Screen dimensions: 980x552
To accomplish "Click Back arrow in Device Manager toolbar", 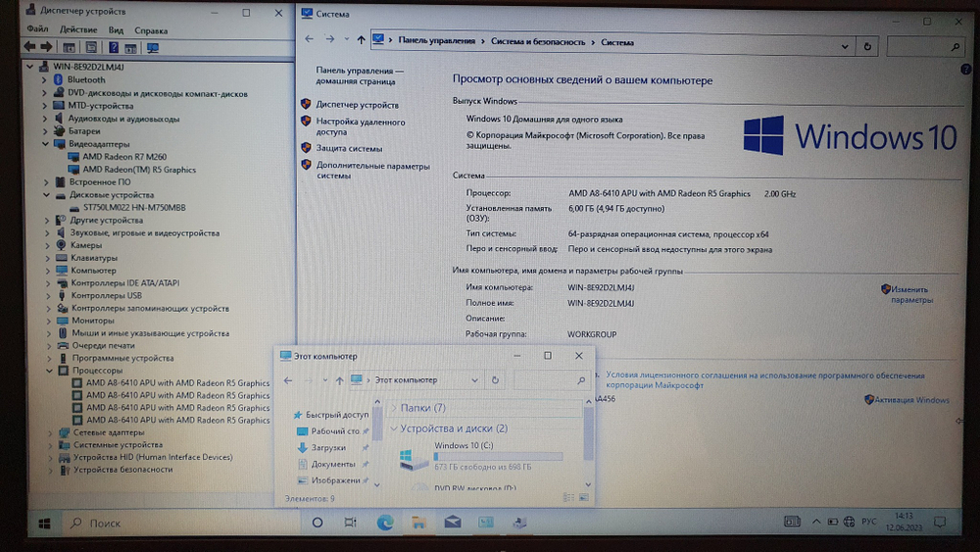I will click(x=29, y=47).
